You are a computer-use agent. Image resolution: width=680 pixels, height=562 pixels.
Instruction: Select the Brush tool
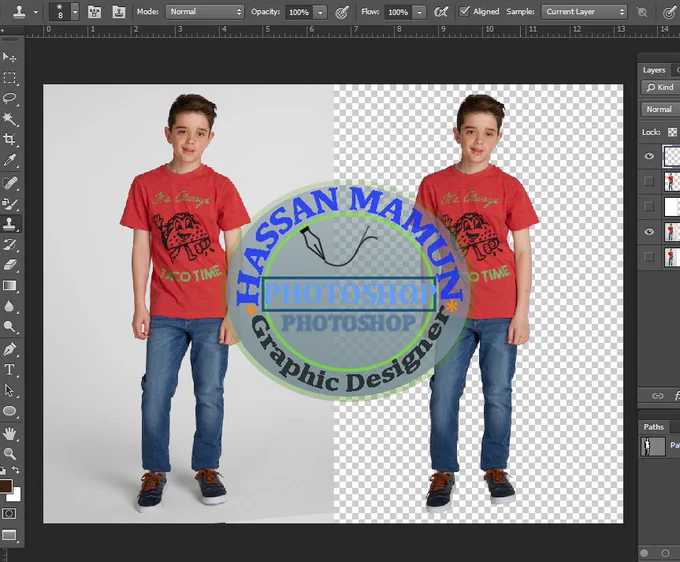pos(10,203)
